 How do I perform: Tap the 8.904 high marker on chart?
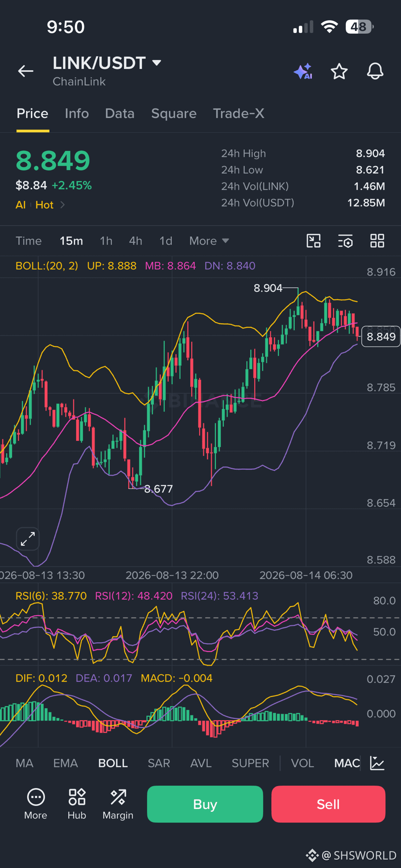click(268, 288)
